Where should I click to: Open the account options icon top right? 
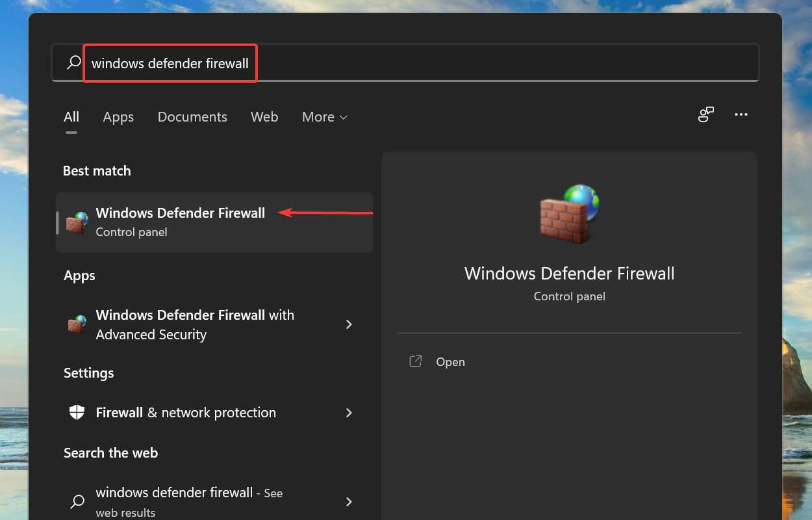(x=706, y=114)
